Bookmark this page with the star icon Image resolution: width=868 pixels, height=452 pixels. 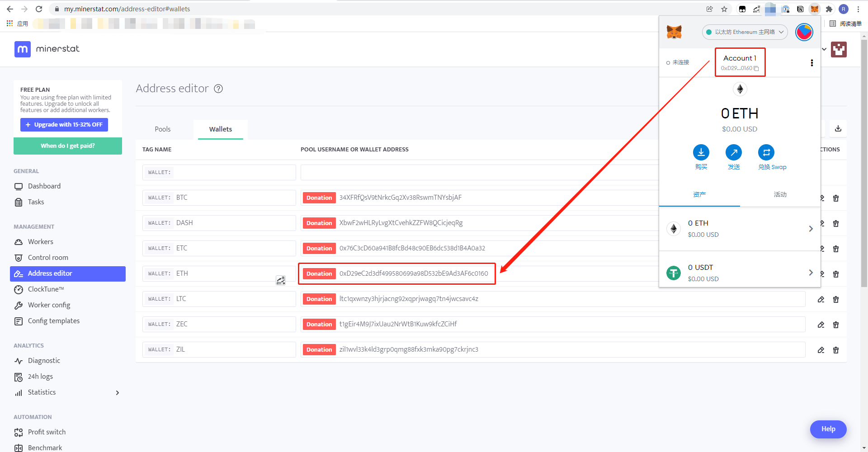[x=724, y=9]
